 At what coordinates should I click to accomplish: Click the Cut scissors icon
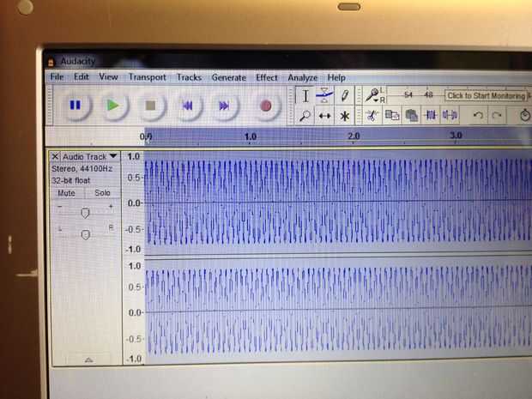pos(372,115)
